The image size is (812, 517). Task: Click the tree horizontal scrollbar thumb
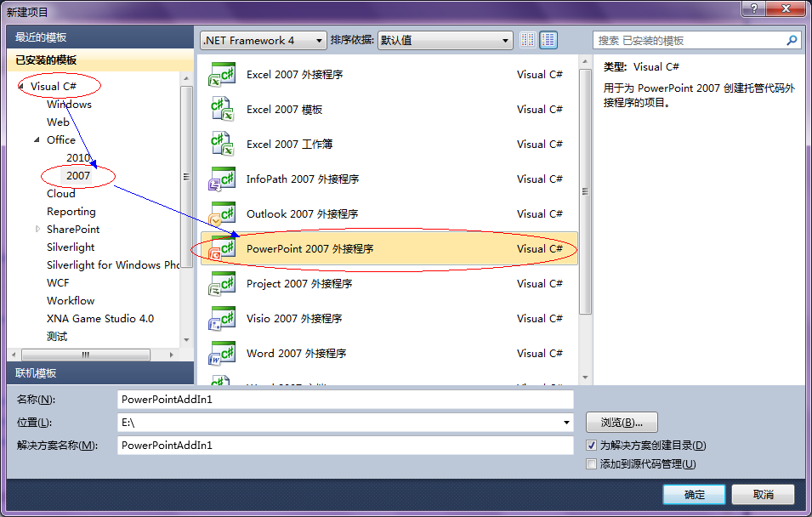(x=86, y=355)
